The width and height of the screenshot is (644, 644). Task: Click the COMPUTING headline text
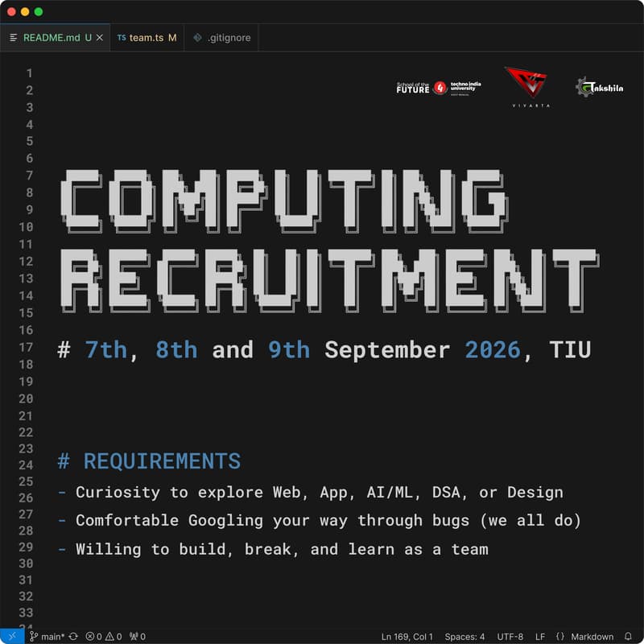(x=285, y=201)
